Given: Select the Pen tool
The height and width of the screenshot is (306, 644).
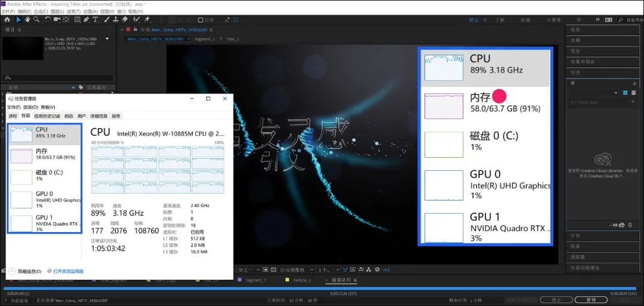Looking at the screenshot, I should pos(86,20).
